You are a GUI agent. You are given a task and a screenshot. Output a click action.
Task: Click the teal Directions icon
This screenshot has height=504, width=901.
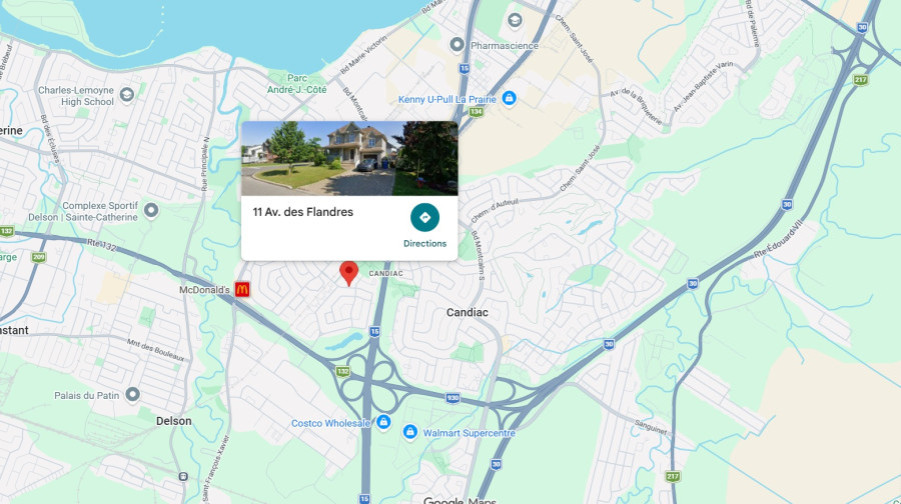425,217
